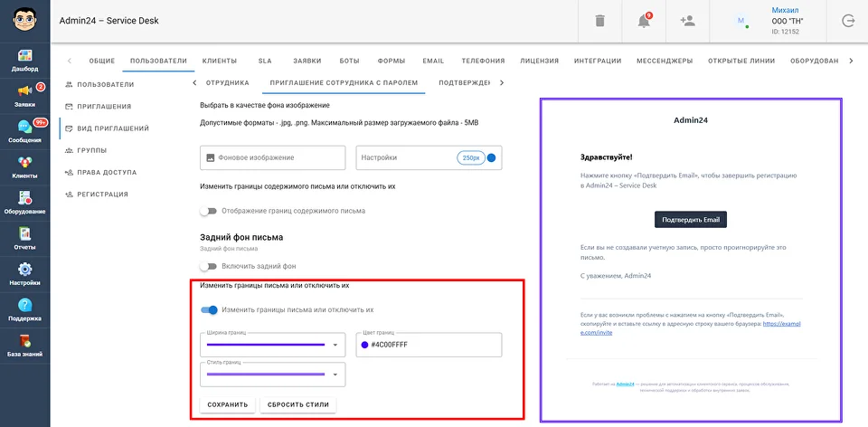The width and height of the screenshot is (868, 427).
Task: Click the purple swatch in Цвет границ
Action: point(364,345)
